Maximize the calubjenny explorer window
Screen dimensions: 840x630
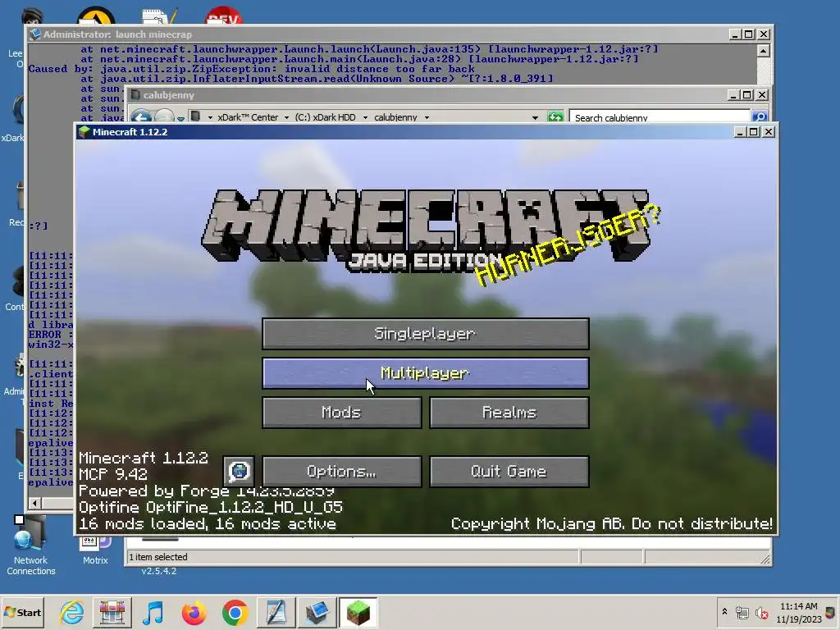click(747, 95)
